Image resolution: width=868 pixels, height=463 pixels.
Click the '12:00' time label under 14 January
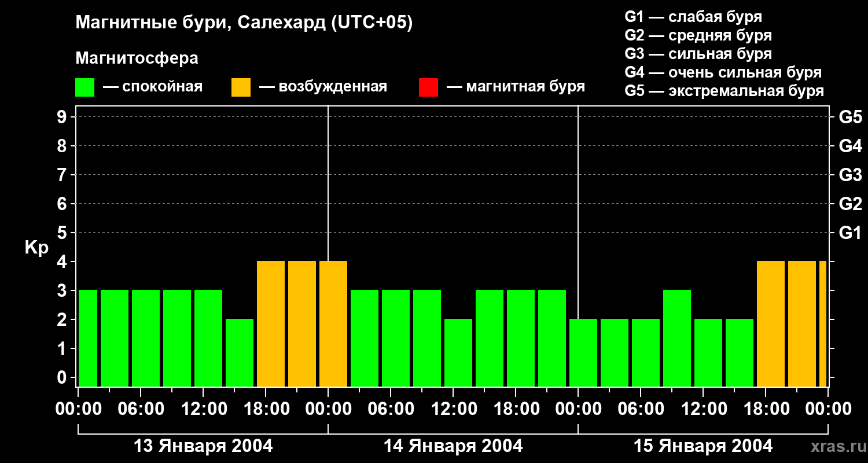click(x=453, y=409)
